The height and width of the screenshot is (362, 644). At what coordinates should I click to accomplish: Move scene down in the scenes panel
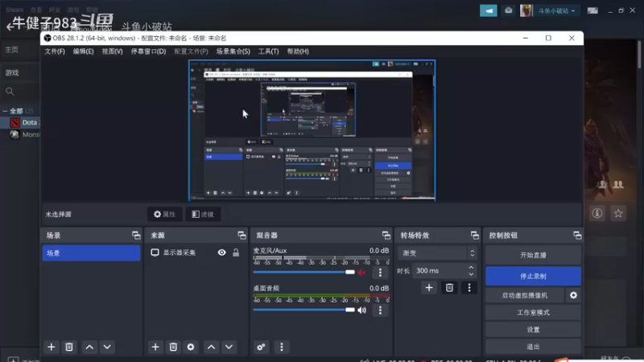coord(107,347)
